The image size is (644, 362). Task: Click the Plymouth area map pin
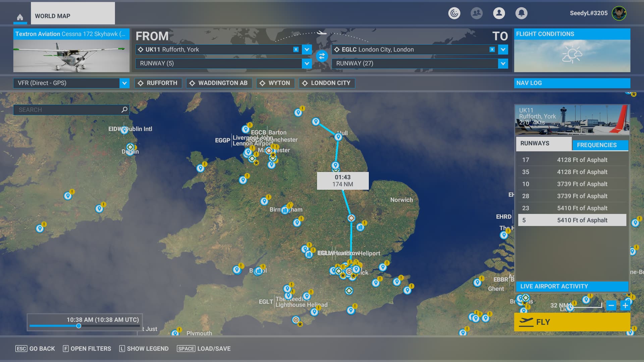175,333
